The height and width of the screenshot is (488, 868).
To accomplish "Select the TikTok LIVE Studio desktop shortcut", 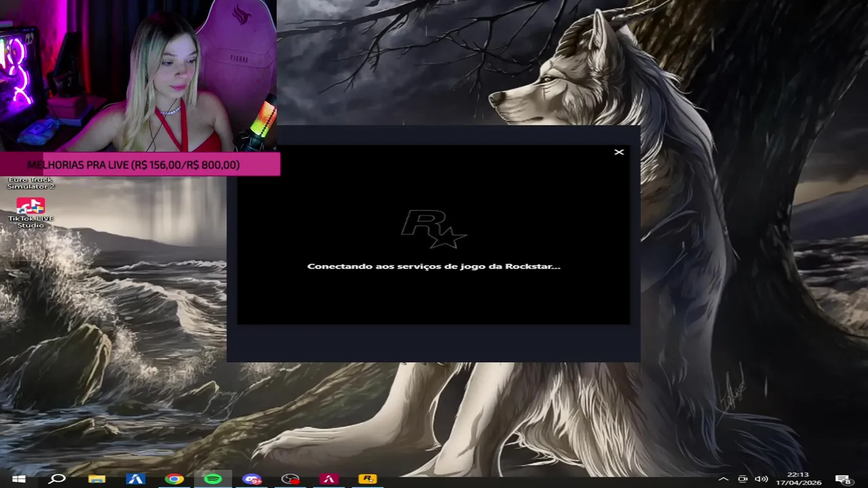I will click(31, 212).
